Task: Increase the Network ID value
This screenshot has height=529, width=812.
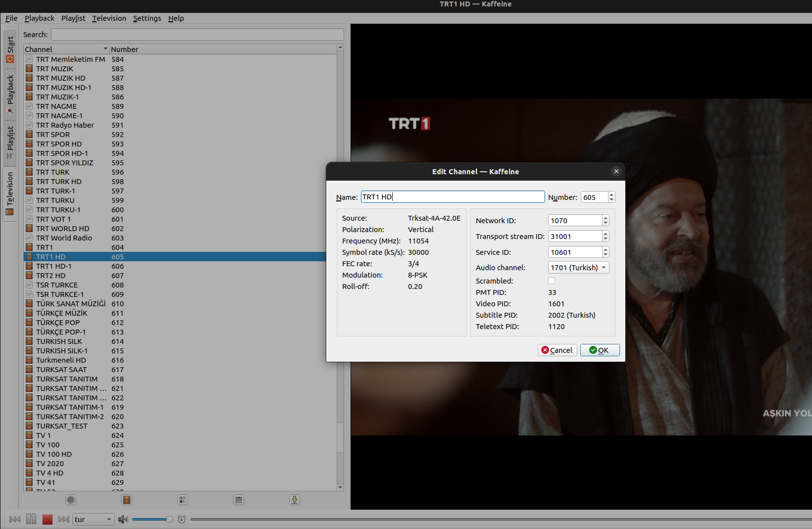Action: pos(606,218)
